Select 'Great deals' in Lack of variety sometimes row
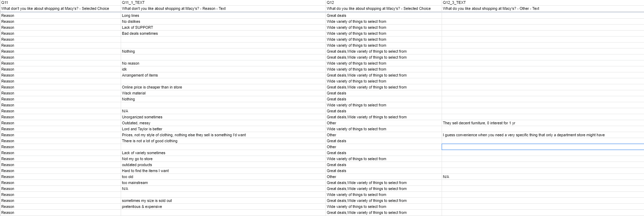This screenshot has width=644, height=216. pos(384,153)
